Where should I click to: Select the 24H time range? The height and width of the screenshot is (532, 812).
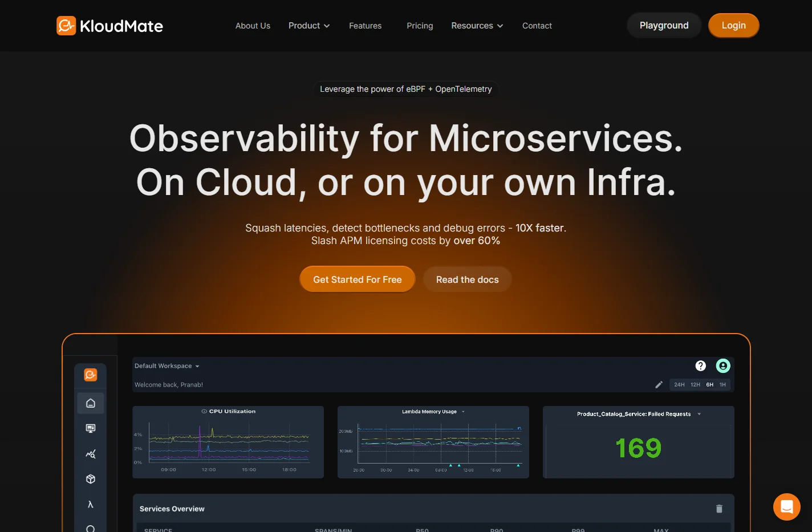point(679,385)
